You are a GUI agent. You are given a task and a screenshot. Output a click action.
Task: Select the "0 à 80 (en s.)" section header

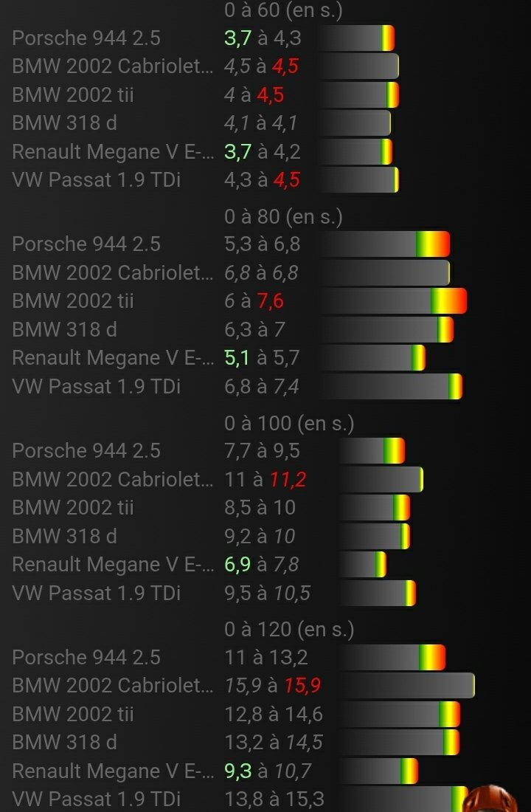[x=283, y=216]
